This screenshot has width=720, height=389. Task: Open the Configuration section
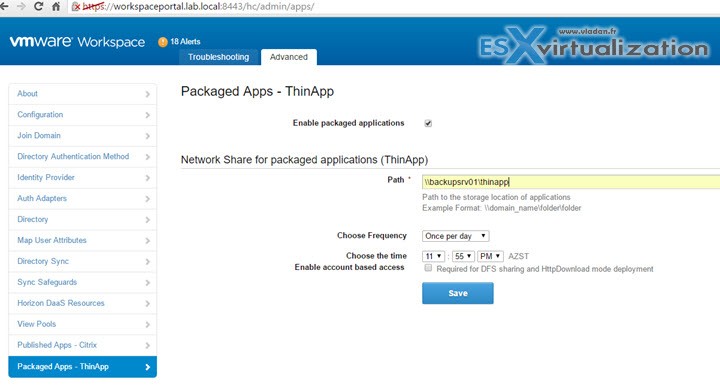pyautogui.click(x=83, y=115)
